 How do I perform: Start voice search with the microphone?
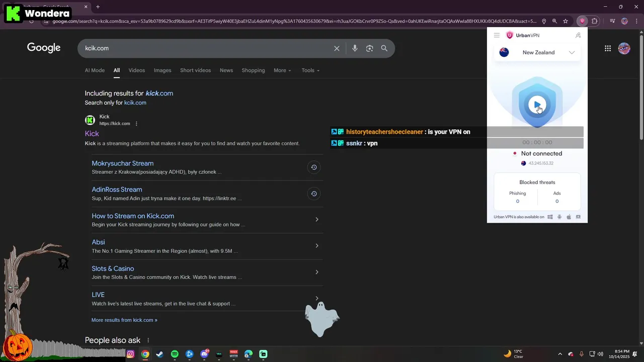(x=355, y=48)
